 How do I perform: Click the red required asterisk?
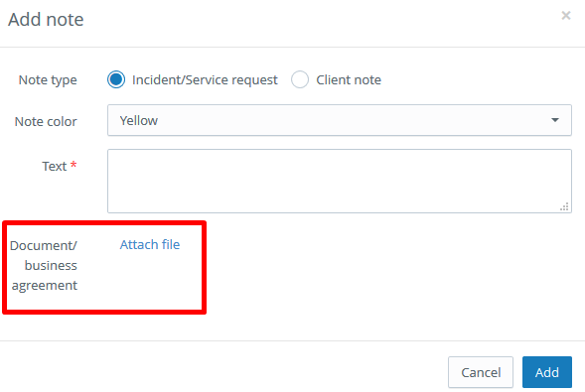pyautogui.click(x=73, y=164)
